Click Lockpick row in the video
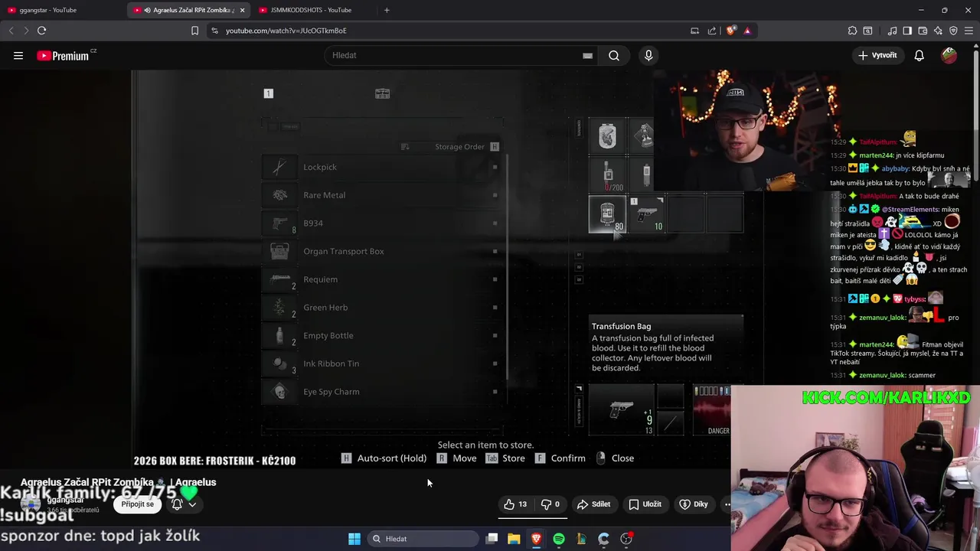The height and width of the screenshot is (551, 980). (383, 167)
